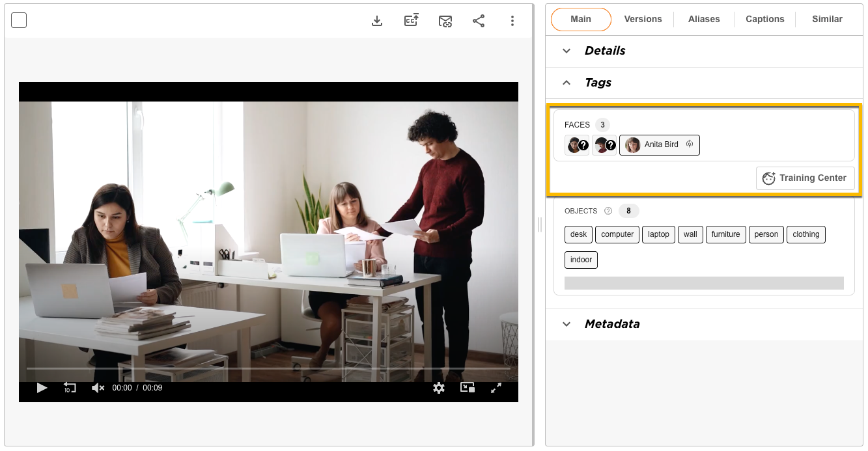Open the Similar tab
868x451 pixels.
[x=827, y=20]
